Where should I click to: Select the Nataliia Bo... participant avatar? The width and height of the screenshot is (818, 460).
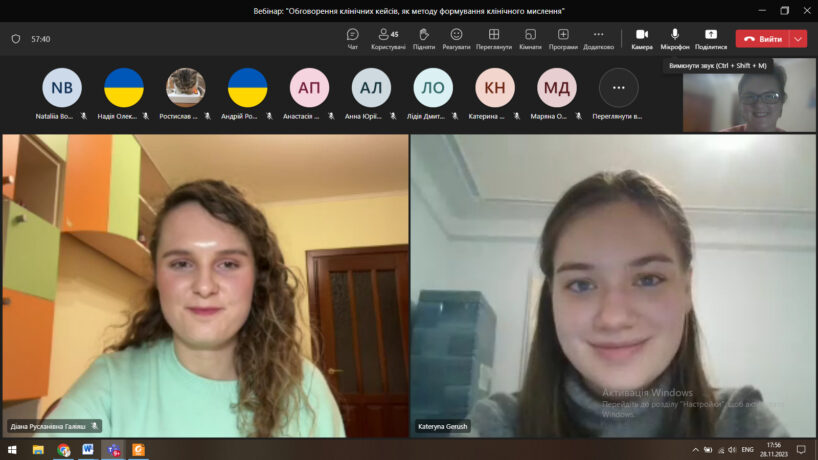pyautogui.click(x=62, y=88)
